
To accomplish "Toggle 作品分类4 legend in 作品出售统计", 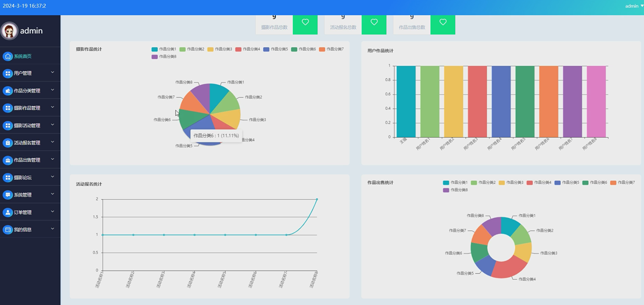I will click(x=538, y=182).
